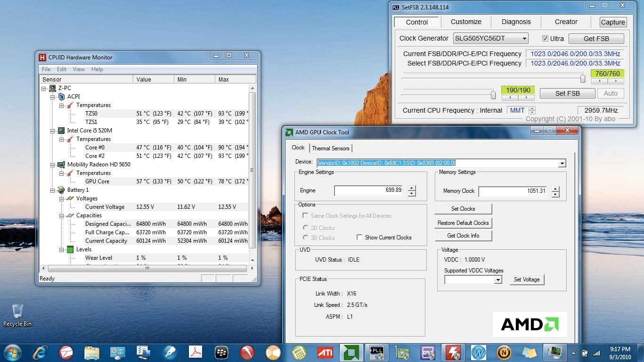This screenshot has width=644, height=362.
Task: Open the red lightning bolt taskbar app
Action: click(x=453, y=352)
